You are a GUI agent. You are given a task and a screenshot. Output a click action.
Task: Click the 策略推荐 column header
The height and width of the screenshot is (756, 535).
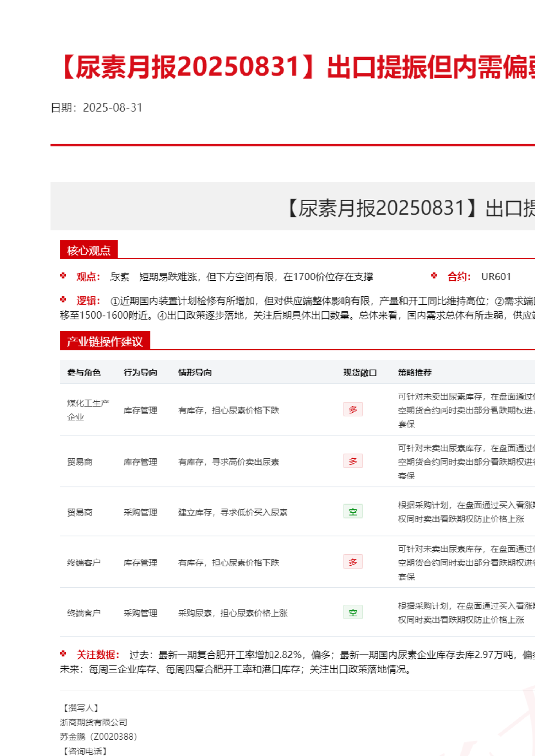pos(415,373)
